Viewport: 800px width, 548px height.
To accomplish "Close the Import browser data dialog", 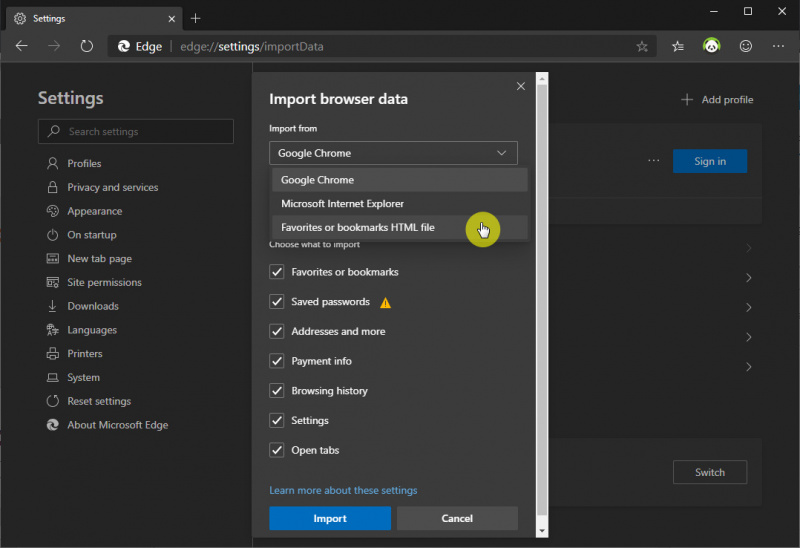I will point(520,86).
